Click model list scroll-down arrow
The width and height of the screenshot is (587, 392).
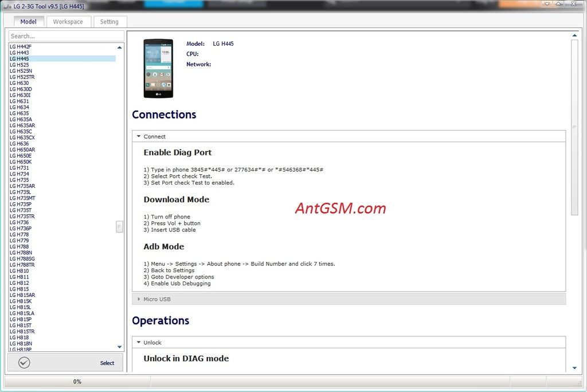[x=119, y=347]
